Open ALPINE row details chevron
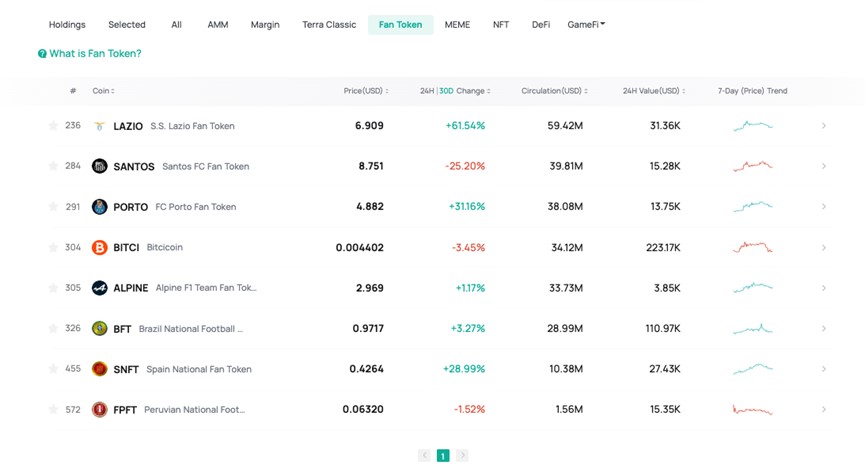This screenshot has width=865, height=473. (x=824, y=288)
